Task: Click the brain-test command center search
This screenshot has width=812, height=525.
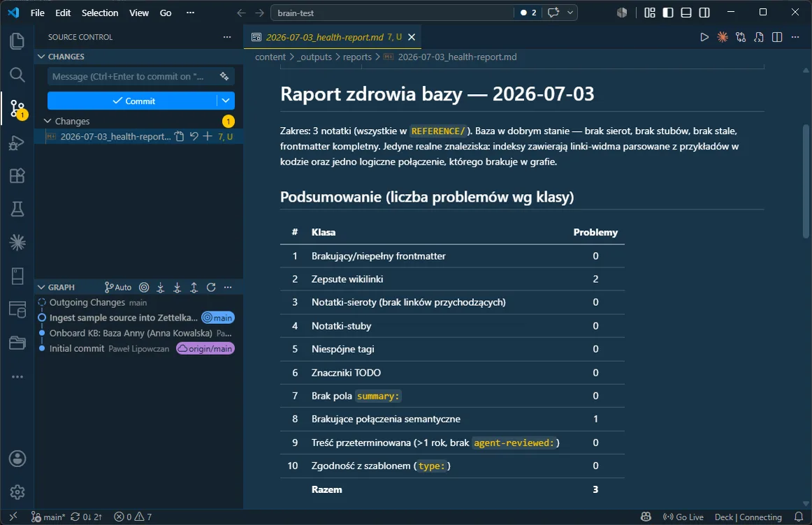Action: point(392,13)
